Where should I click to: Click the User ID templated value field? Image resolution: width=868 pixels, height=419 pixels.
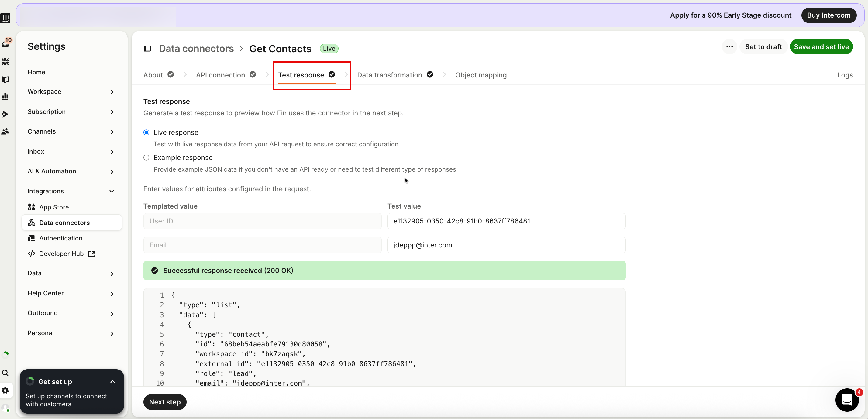point(262,221)
